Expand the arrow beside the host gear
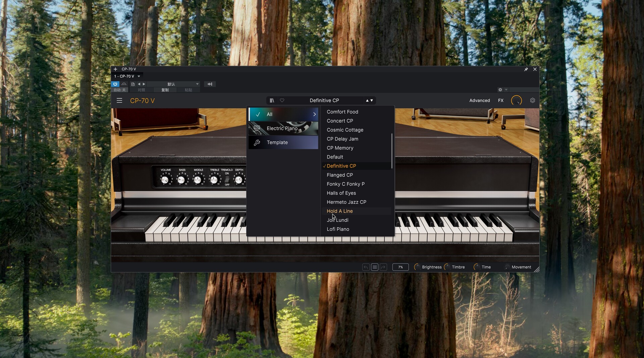The height and width of the screenshot is (358, 644). (506, 90)
